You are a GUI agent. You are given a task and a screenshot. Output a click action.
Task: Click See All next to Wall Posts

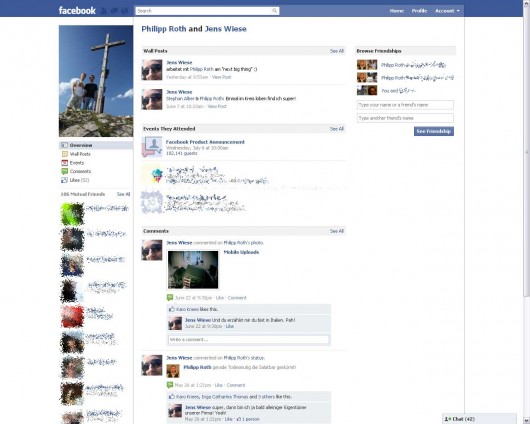coord(337,51)
